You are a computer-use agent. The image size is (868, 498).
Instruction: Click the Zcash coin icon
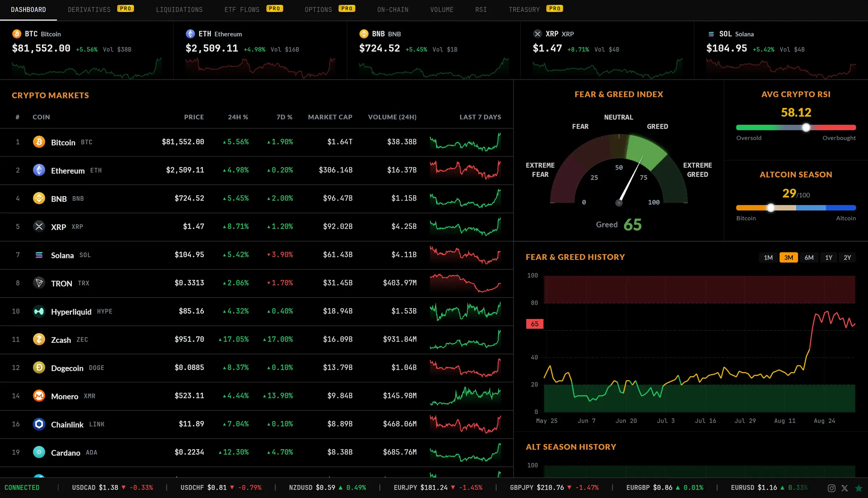coord(39,339)
